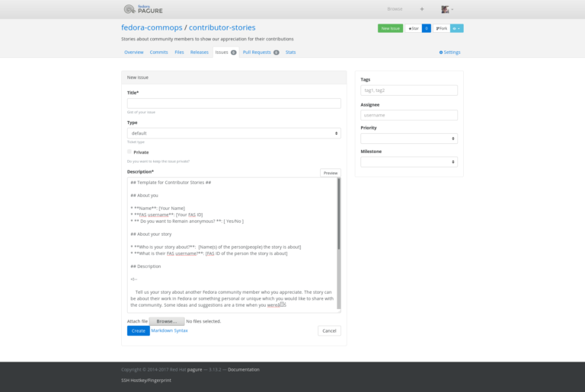Click the Fedora Pagure logo
This screenshot has width=585, height=392.
click(x=144, y=9)
